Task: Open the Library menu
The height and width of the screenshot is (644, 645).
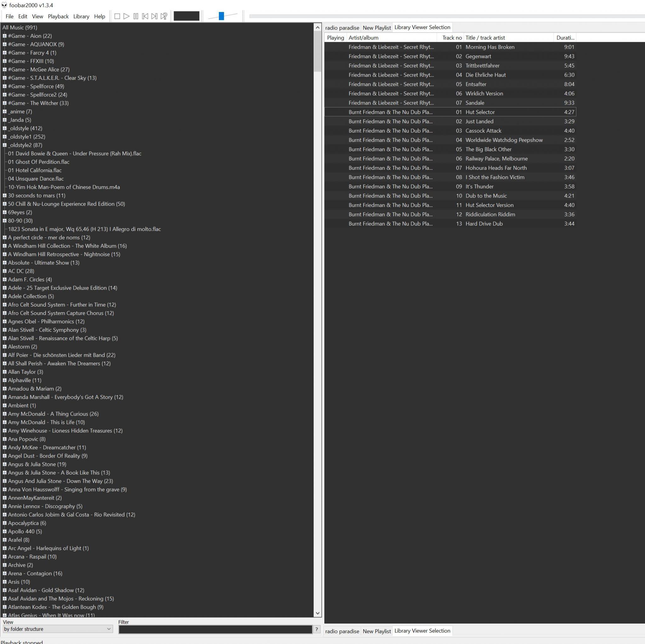Action: (81, 16)
